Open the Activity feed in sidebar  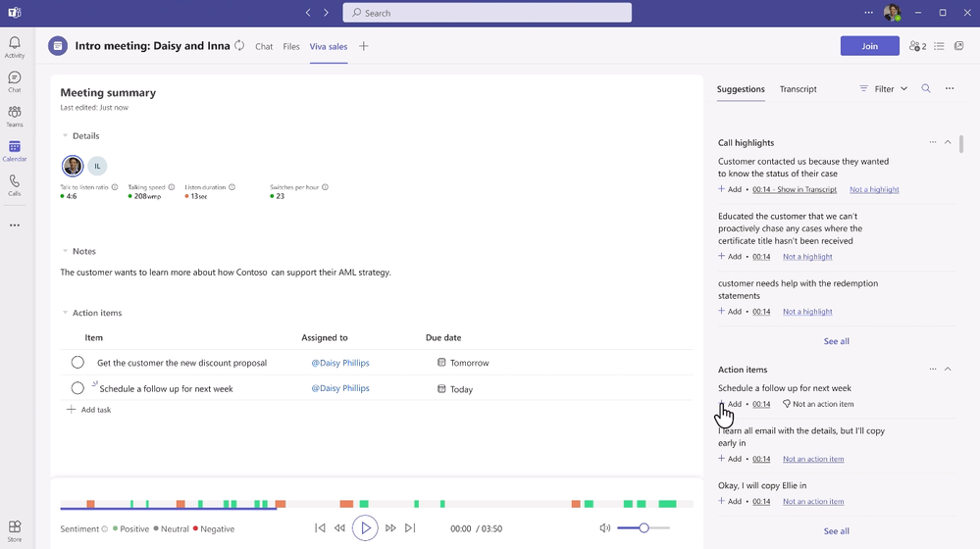point(15,47)
